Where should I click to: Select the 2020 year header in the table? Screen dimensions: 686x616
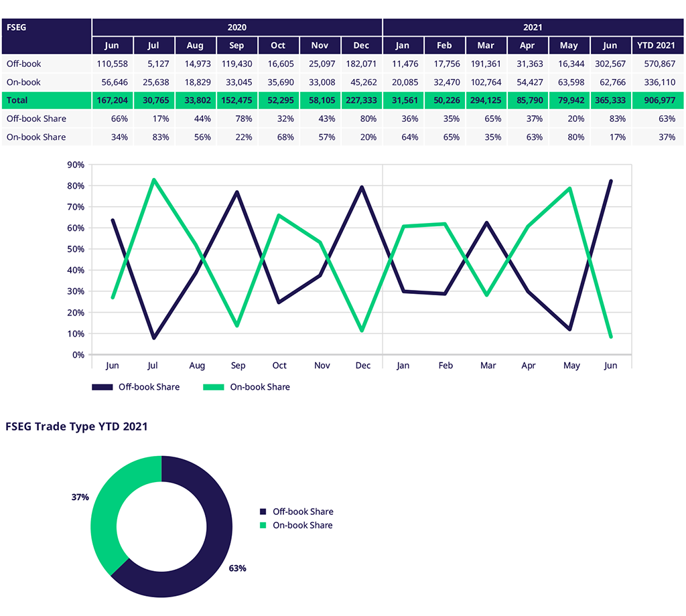[x=236, y=27]
